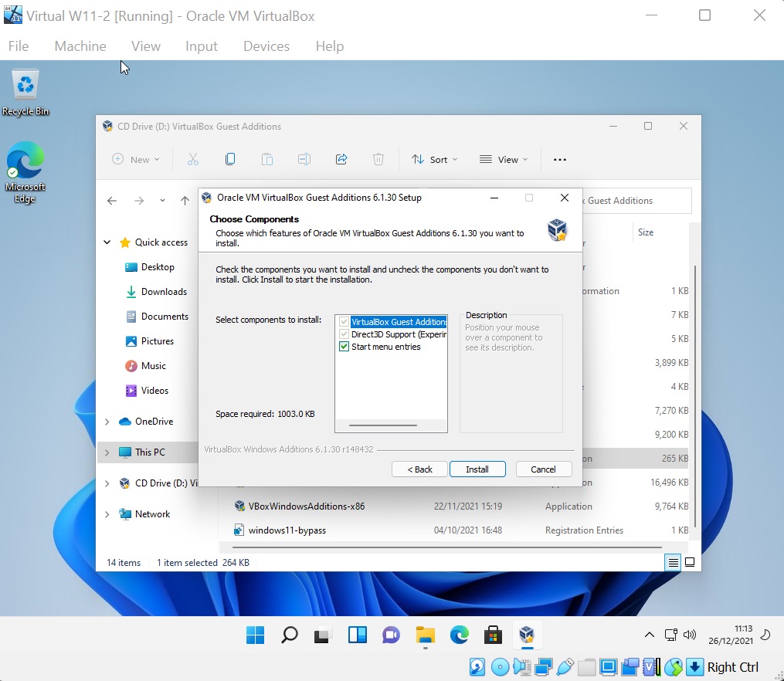This screenshot has width=784, height=681.
Task: Go forward with Explorer's forward arrow
Action: click(139, 201)
